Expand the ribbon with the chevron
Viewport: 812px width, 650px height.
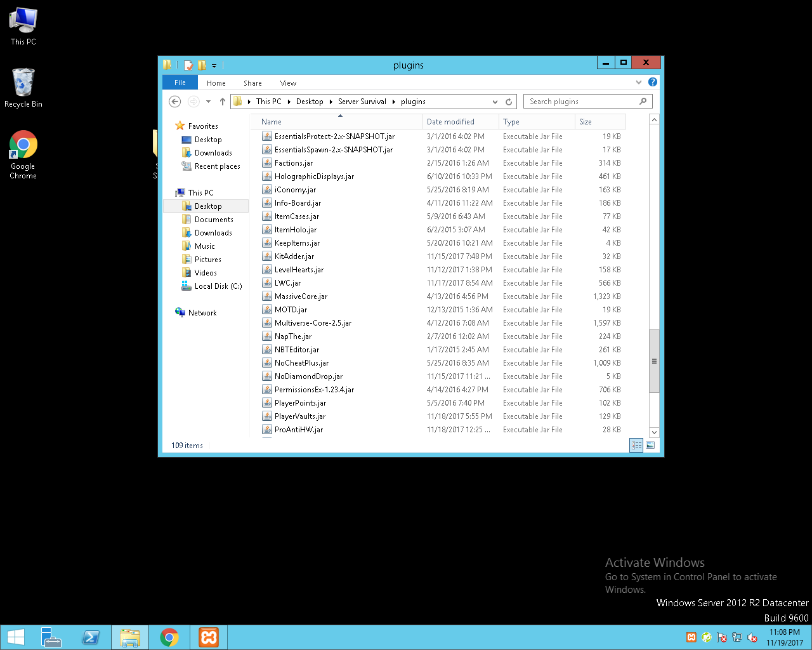pyautogui.click(x=639, y=82)
